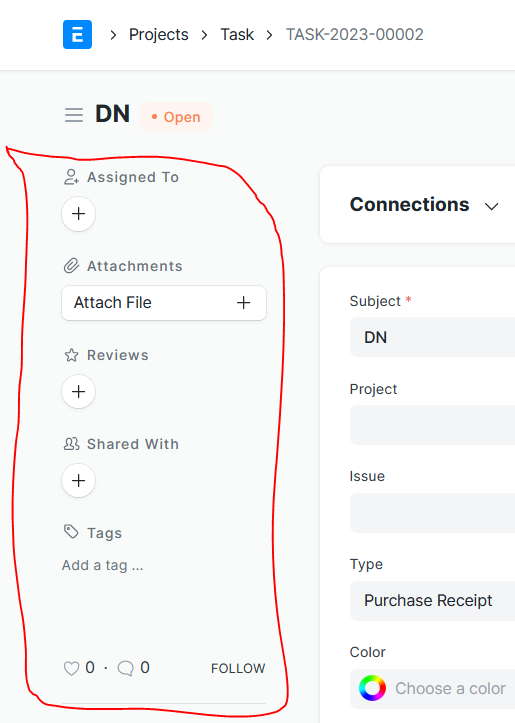Add an assignee with the plus button
The width and height of the screenshot is (515, 723).
click(x=79, y=214)
